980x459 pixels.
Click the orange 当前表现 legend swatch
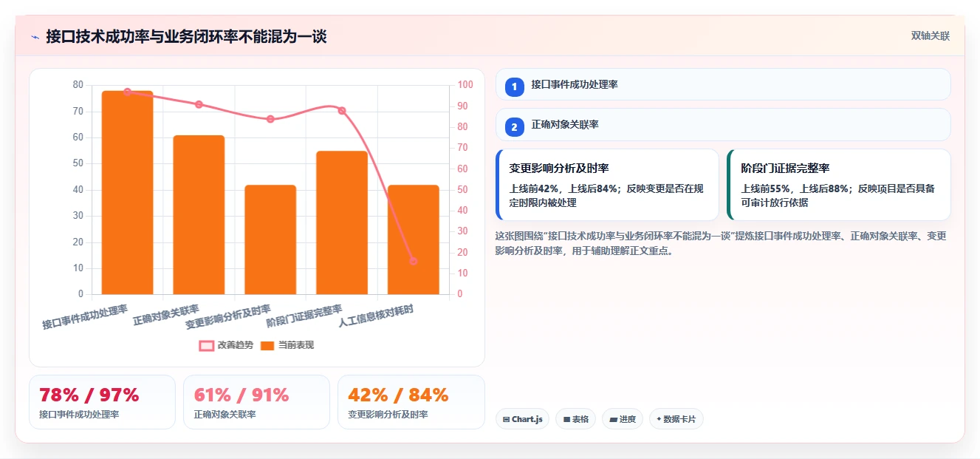268,345
